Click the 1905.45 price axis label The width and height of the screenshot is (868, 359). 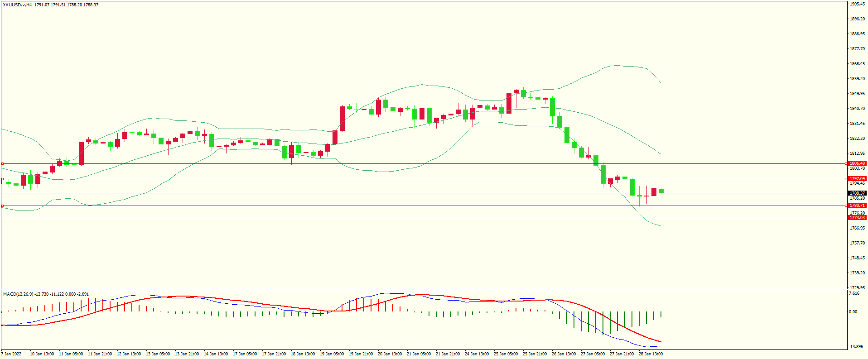coord(858,4)
